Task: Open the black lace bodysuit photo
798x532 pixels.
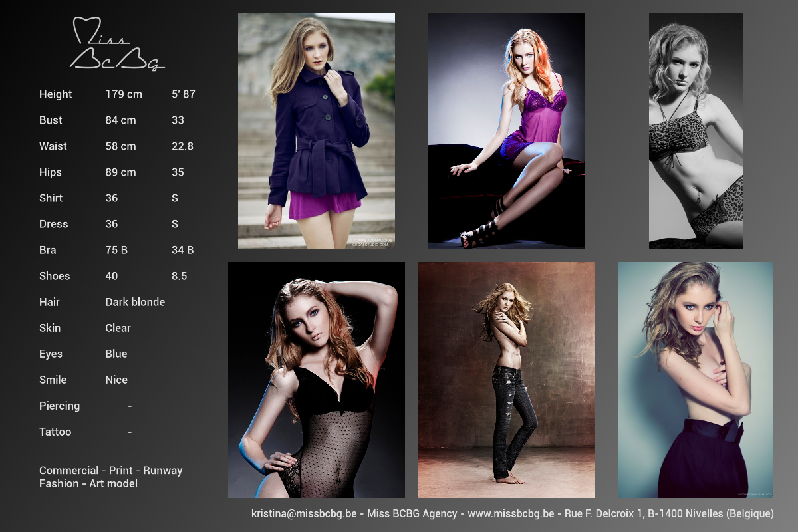Action: (x=317, y=380)
